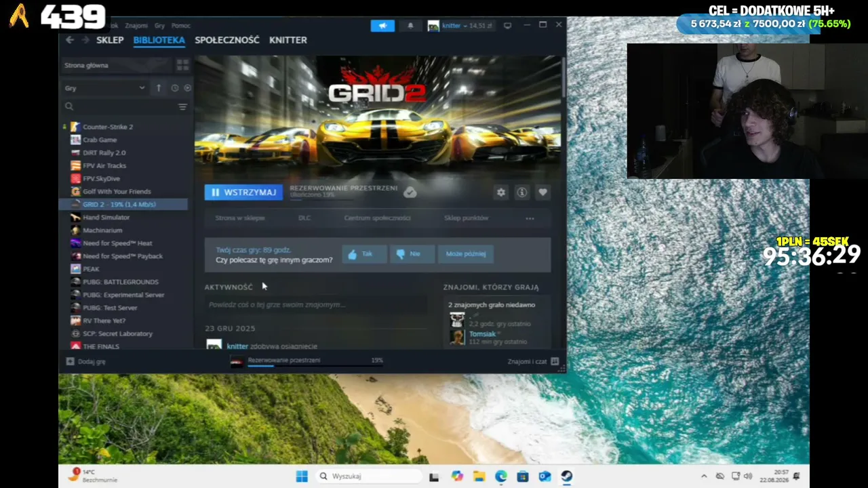Screen dimensions: 868x488
Task: Select PEAK in library list
Action: pyautogui.click(x=91, y=269)
